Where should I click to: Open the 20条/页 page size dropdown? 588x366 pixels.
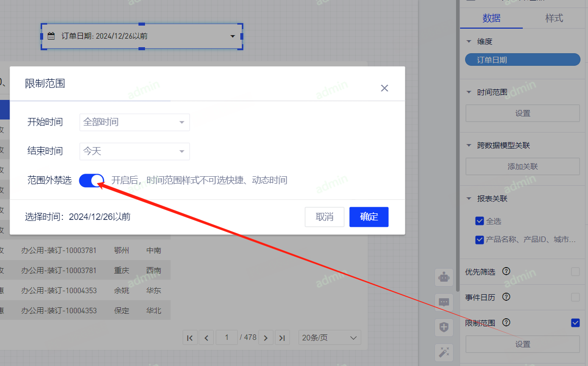(330, 338)
